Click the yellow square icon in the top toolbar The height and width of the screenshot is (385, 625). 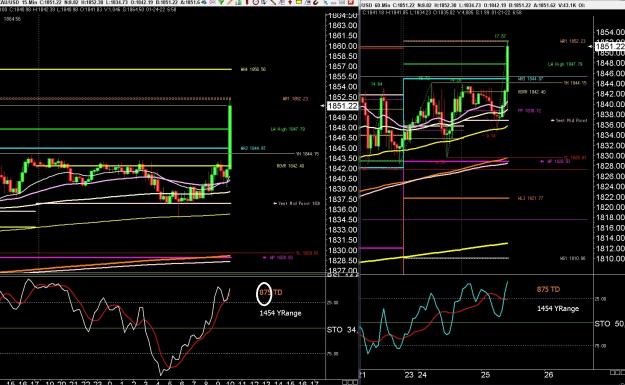coord(299,2)
